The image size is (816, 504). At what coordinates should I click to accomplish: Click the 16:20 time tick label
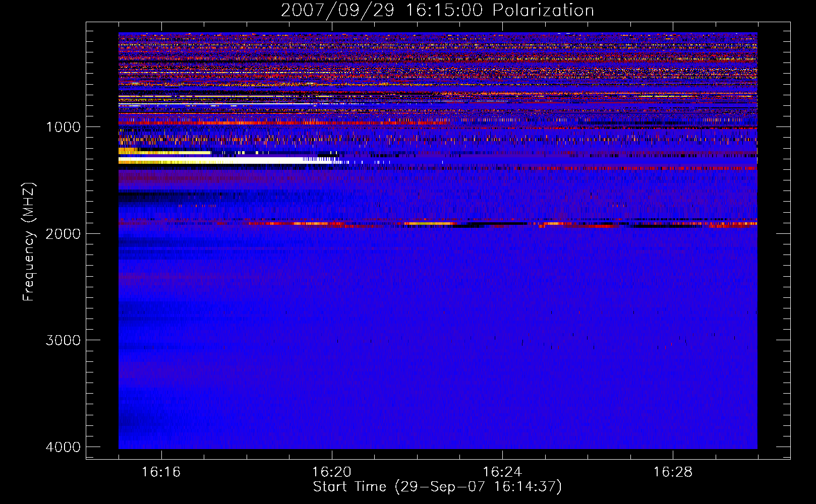tap(331, 472)
